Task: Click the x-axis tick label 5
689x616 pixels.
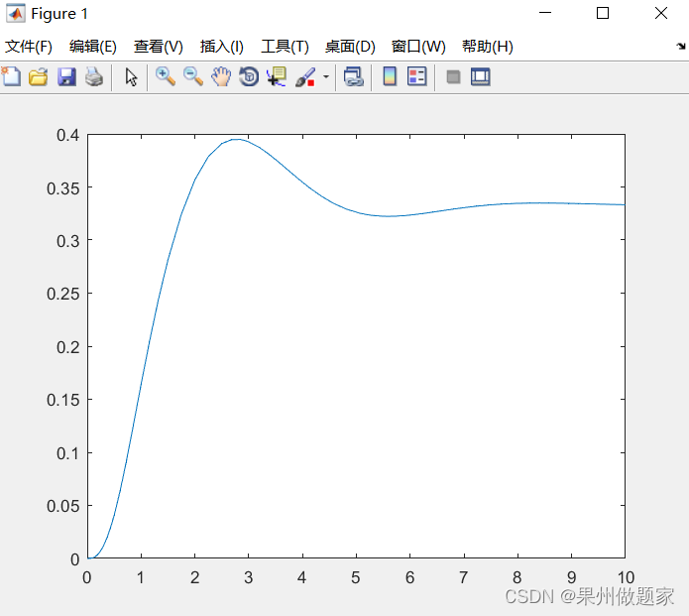Action: tap(356, 577)
